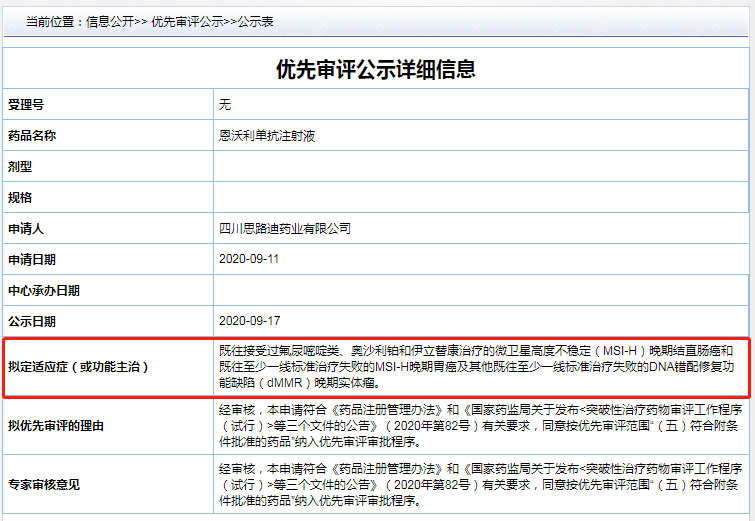Select the 拟优先审评的理由 row label
Viewport: 755px width, 521px height.
coord(56,426)
